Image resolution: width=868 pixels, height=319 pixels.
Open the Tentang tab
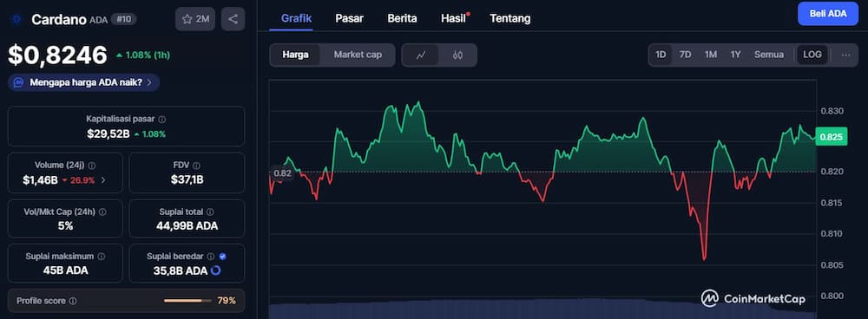pyautogui.click(x=510, y=18)
